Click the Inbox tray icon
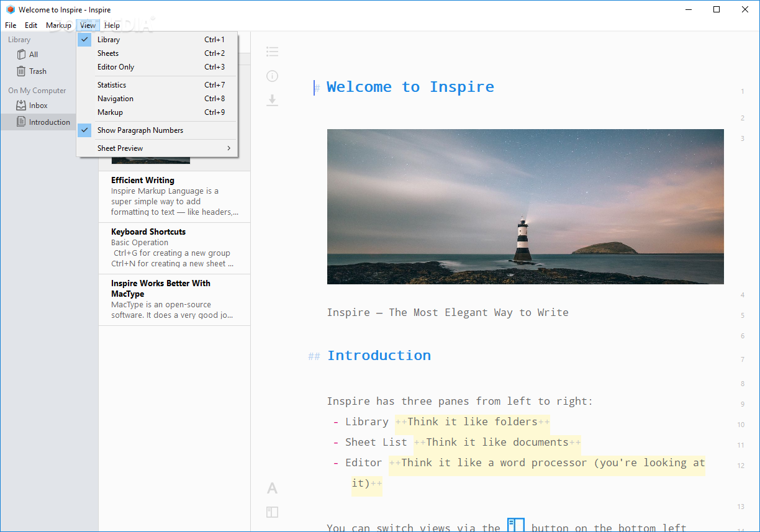 [22, 106]
